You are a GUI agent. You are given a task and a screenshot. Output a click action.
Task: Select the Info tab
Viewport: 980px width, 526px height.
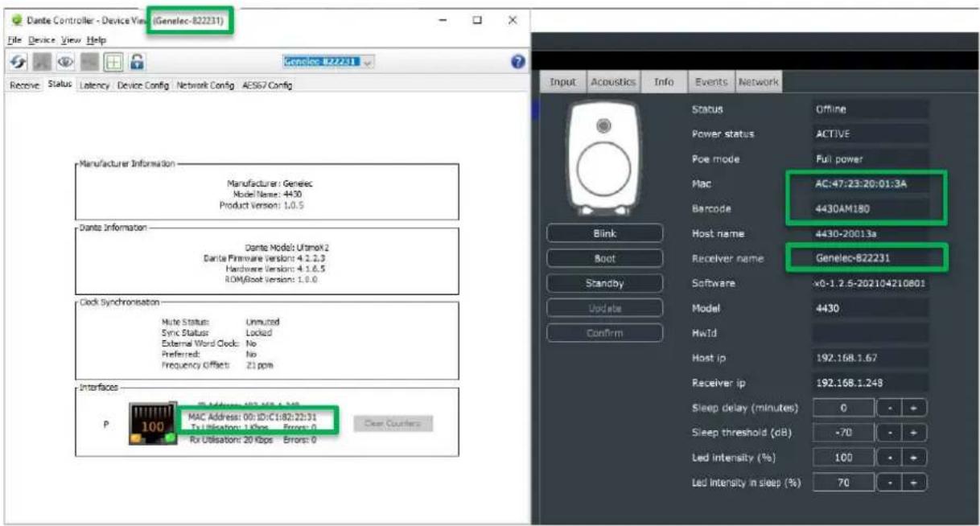tap(665, 82)
